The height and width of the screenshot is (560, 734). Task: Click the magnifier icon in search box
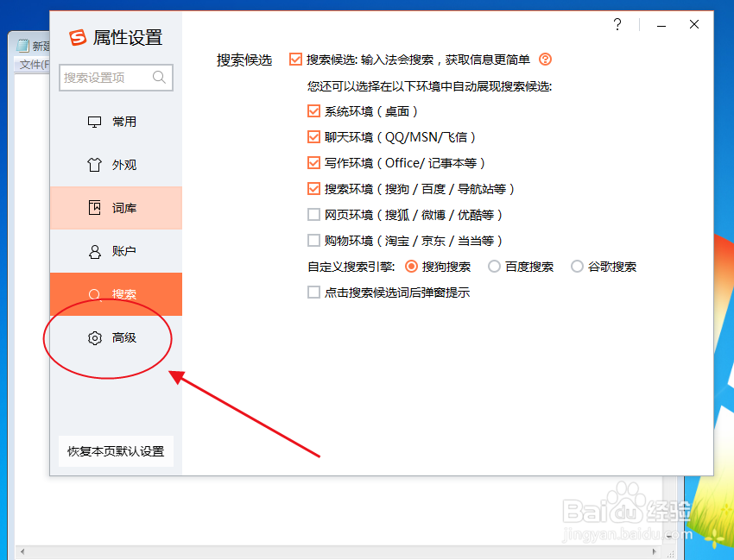(x=159, y=78)
